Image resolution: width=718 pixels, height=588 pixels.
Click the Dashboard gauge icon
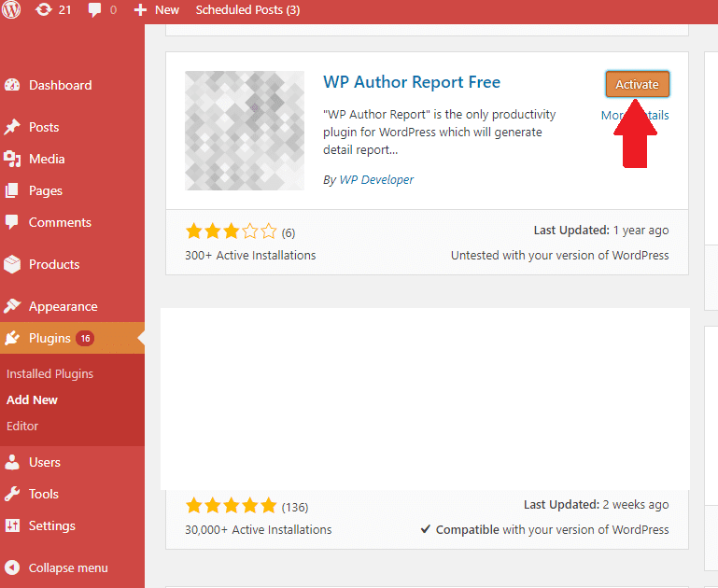[x=12, y=85]
